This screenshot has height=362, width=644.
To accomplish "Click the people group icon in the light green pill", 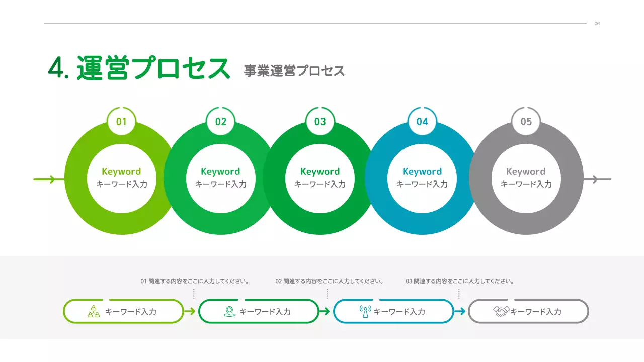I will [x=94, y=311].
